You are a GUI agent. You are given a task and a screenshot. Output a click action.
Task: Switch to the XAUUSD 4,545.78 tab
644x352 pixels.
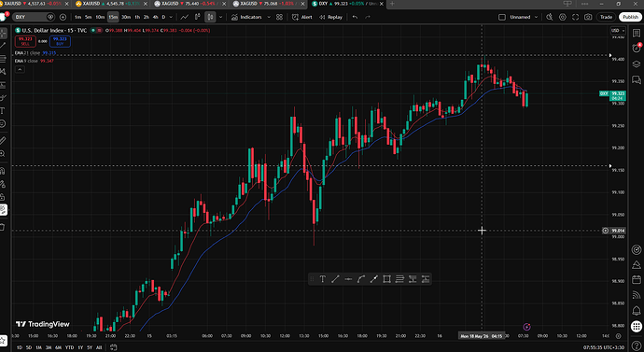110,4
